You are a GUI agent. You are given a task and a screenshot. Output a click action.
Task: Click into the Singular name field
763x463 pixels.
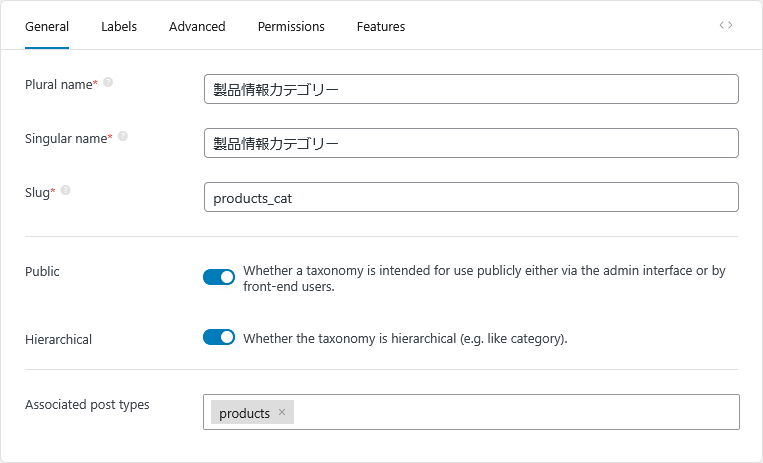point(470,143)
